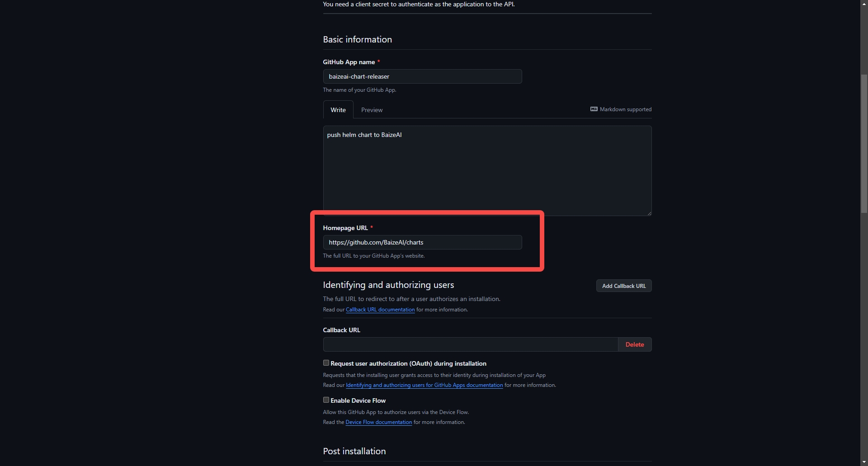Viewport: 868px width, 466px height.
Task: Click the Enable Device Flow label text
Action: point(358,400)
